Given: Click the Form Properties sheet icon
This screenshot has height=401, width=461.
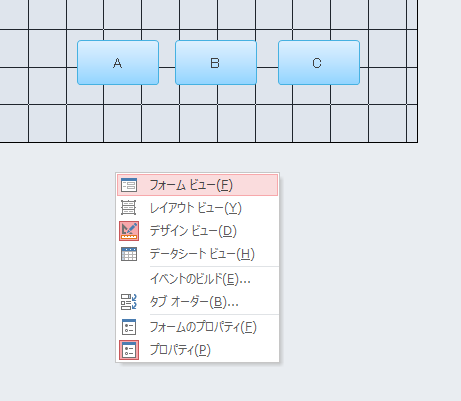Looking at the screenshot, I should pyautogui.click(x=129, y=327).
